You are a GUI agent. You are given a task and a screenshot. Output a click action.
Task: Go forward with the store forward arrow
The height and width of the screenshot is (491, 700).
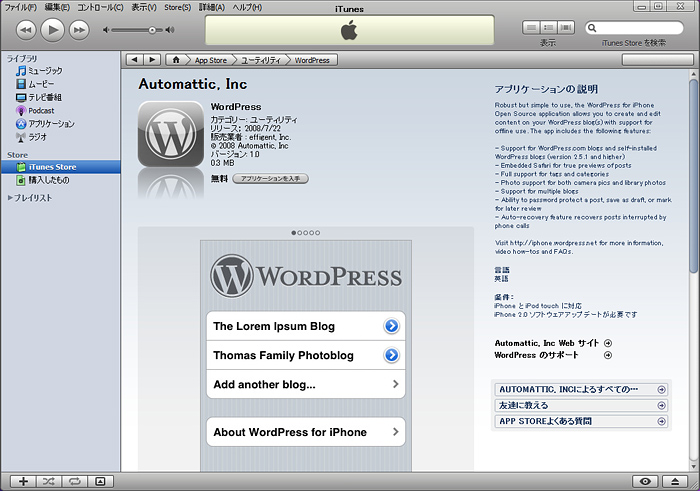pyautogui.click(x=152, y=60)
